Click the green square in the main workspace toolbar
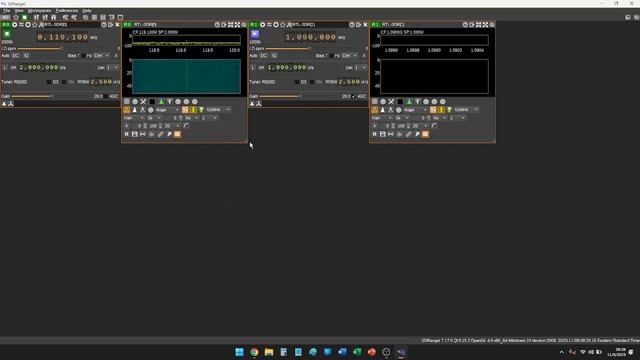This screenshot has height=360, width=640. point(24,18)
